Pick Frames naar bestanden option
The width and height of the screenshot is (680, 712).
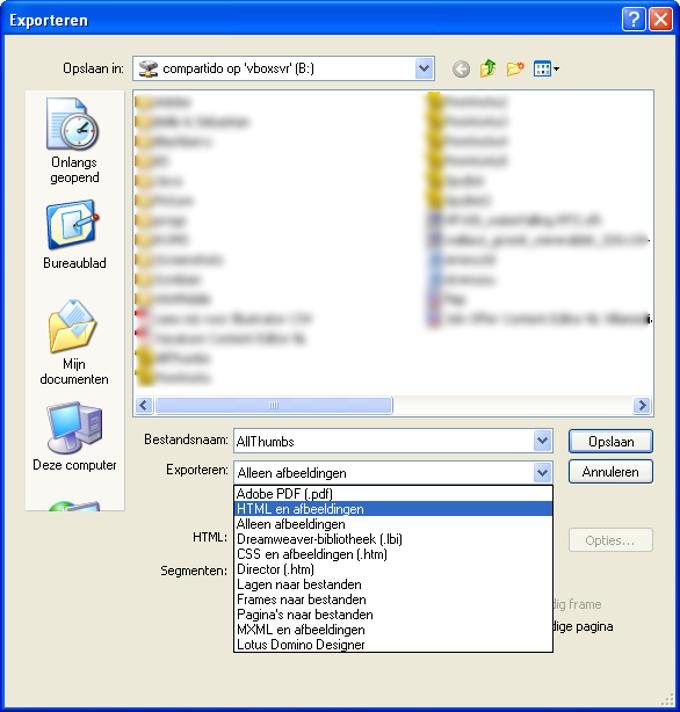tap(393, 599)
